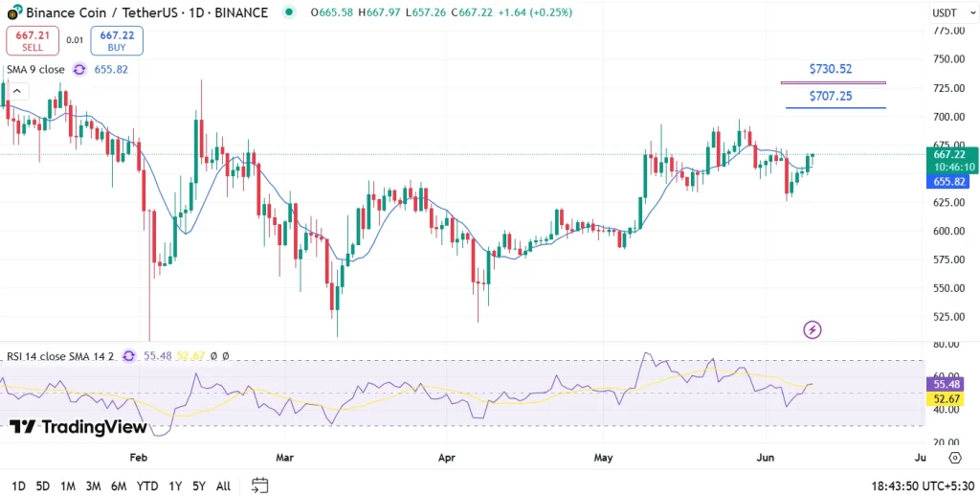Click the green market status dot

288,11
